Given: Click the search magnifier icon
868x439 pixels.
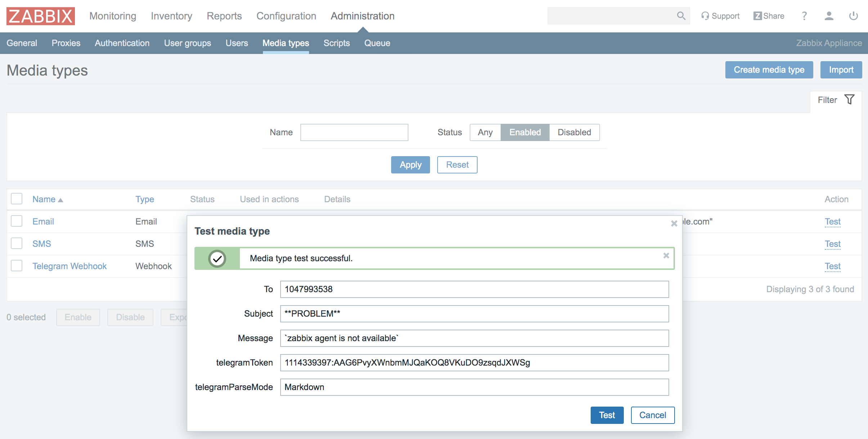Looking at the screenshot, I should click(681, 16).
